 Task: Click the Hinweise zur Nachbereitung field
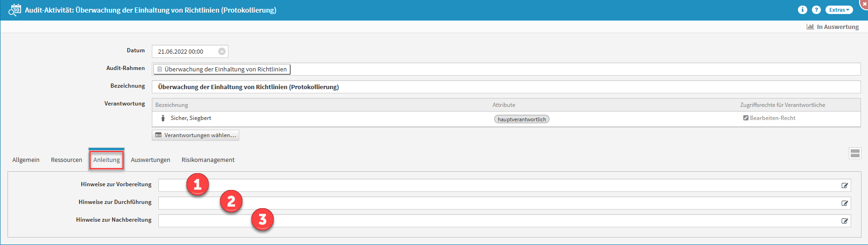pyautogui.click(x=505, y=221)
